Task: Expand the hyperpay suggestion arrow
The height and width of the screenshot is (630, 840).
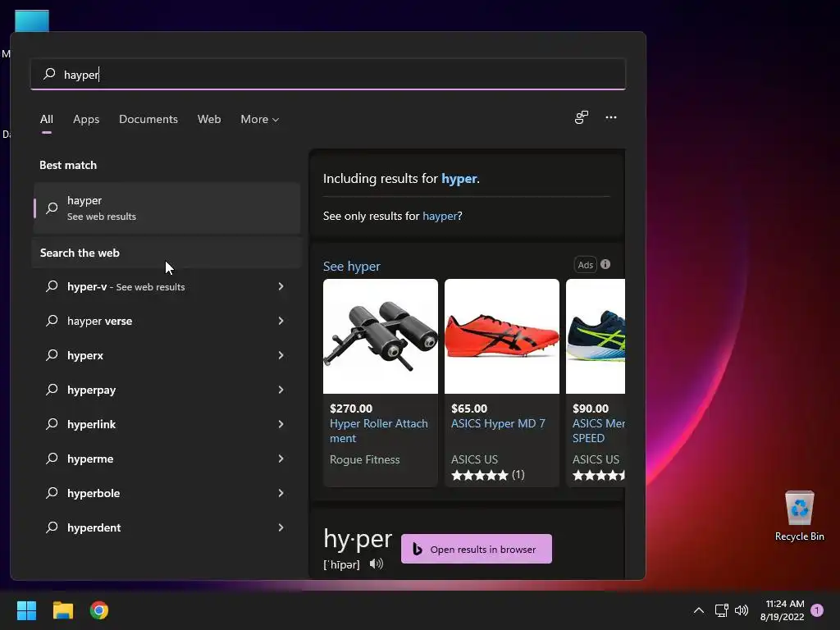Action: pos(281,390)
